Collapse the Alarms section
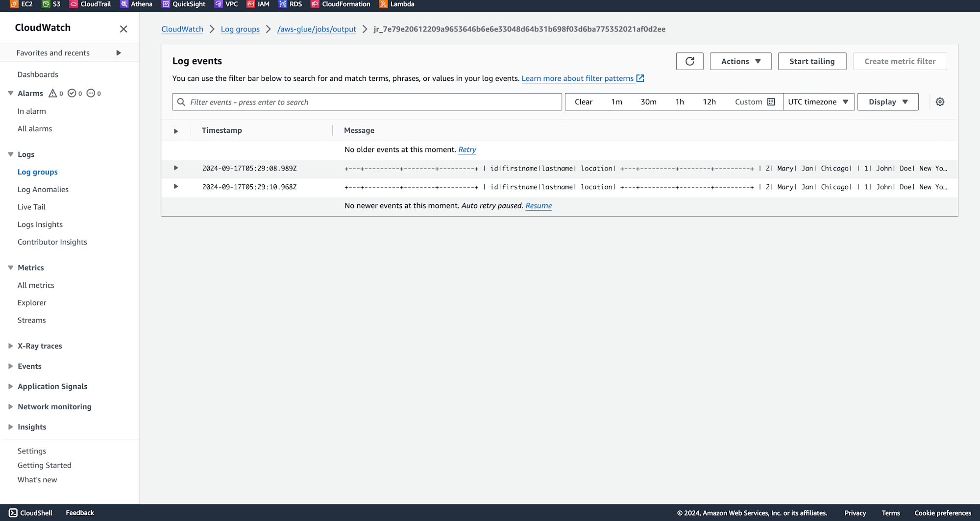 pos(10,93)
